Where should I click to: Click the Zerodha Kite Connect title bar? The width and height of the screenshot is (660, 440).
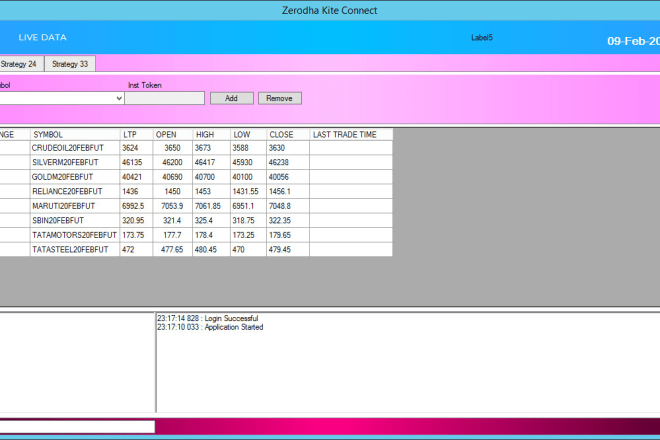click(330, 10)
